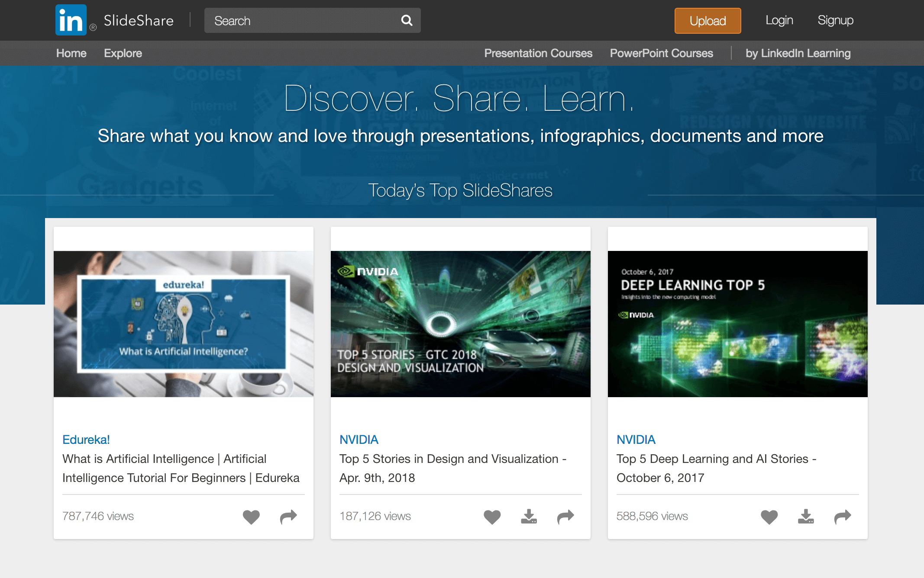Open the Home menu item
The width and height of the screenshot is (924, 578).
71,53
